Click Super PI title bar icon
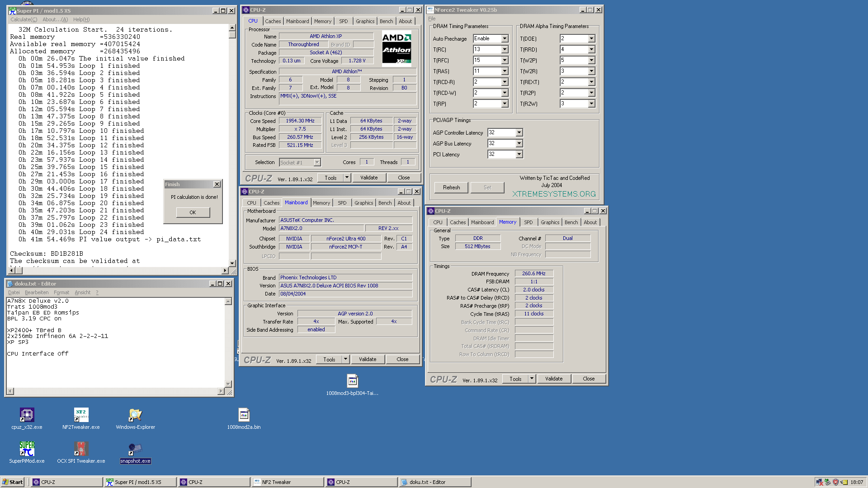This screenshot has height=488, width=868. coord(12,10)
